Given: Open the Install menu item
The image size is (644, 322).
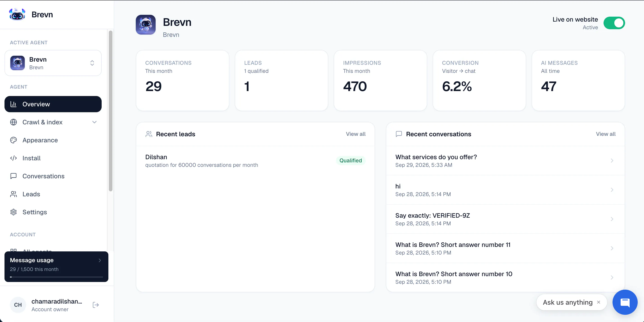Looking at the screenshot, I should (x=53, y=158).
